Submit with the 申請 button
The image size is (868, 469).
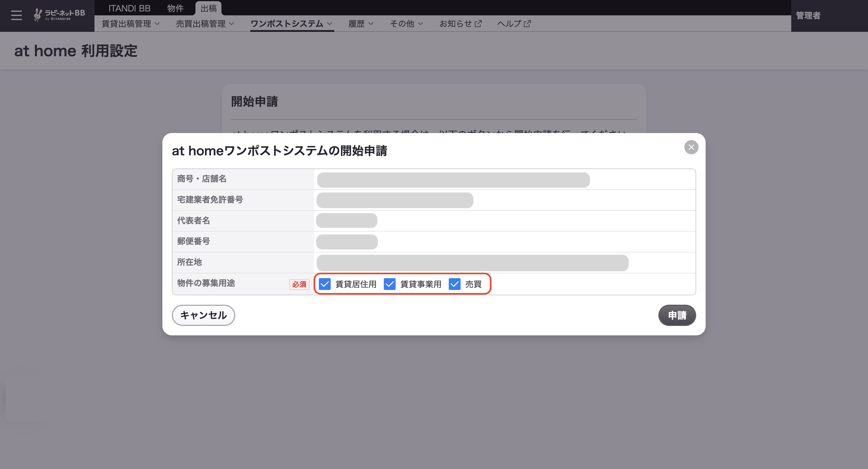click(677, 315)
